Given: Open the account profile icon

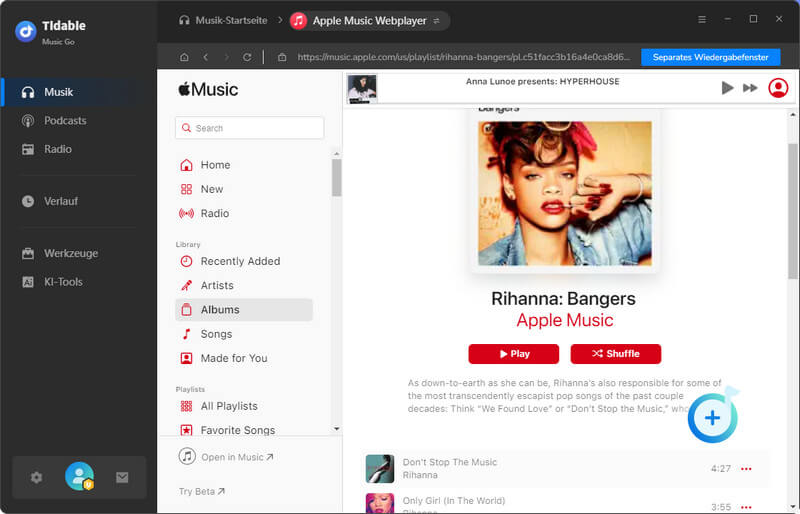Looking at the screenshot, I should click(x=778, y=88).
